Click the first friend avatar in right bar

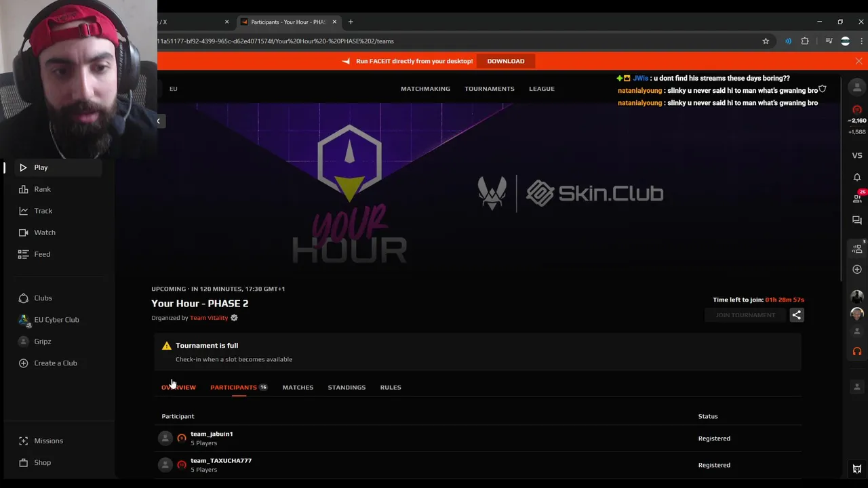pyautogui.click(x=857, y=297)
